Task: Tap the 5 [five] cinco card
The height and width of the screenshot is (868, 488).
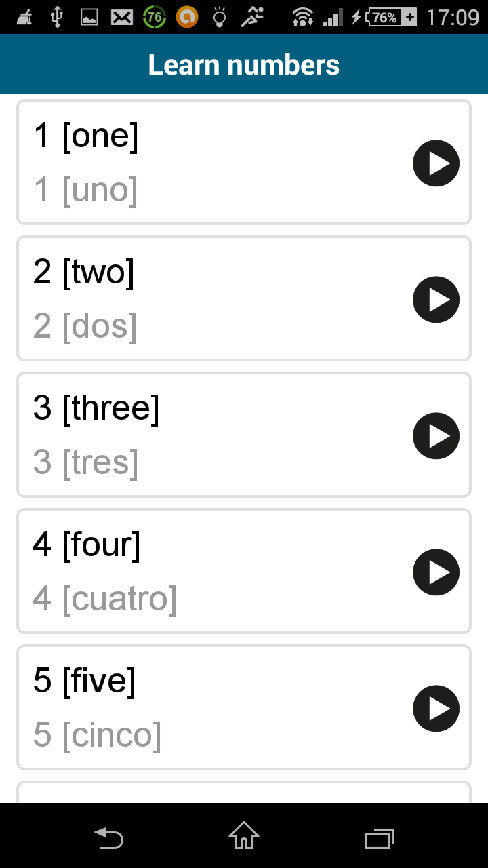Action: [244, 707]
